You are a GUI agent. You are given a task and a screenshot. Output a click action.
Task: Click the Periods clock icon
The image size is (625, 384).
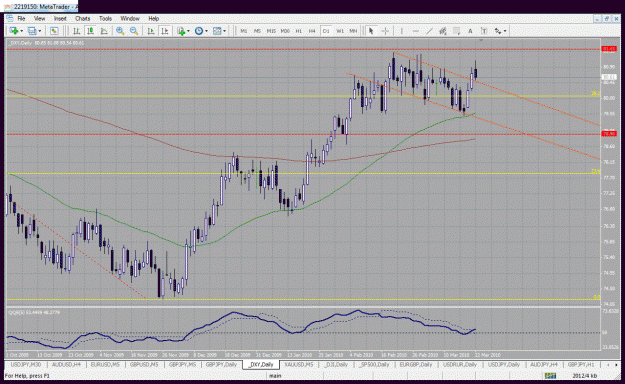click(x=199, y=31)
